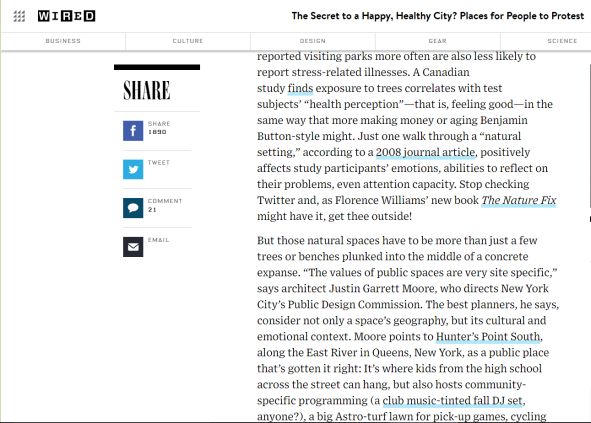
Task: Open the grid menu icon beside WIRED logo
Action: [19, 16]
